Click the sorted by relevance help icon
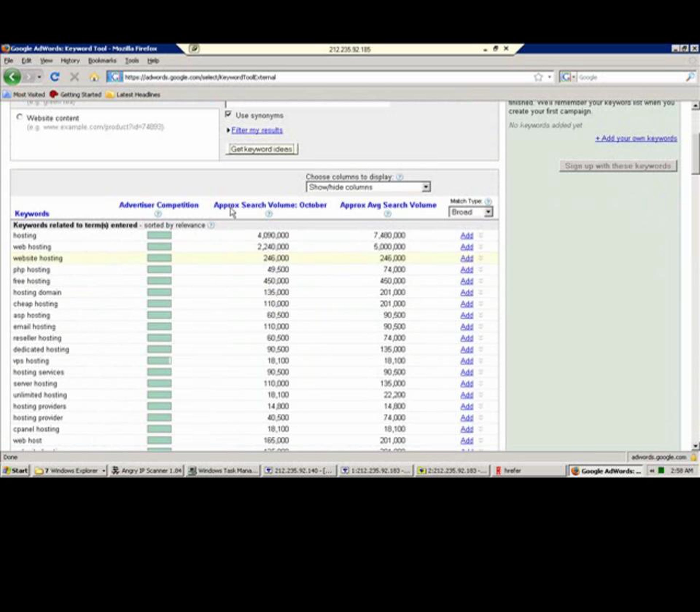Screen dimensions: 700x612 tap(211, 225)
